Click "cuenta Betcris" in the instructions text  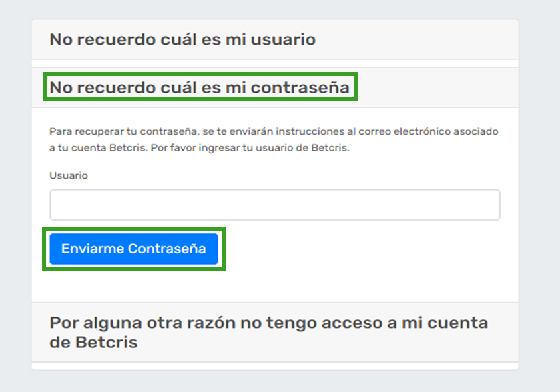(x=108, y=148)
